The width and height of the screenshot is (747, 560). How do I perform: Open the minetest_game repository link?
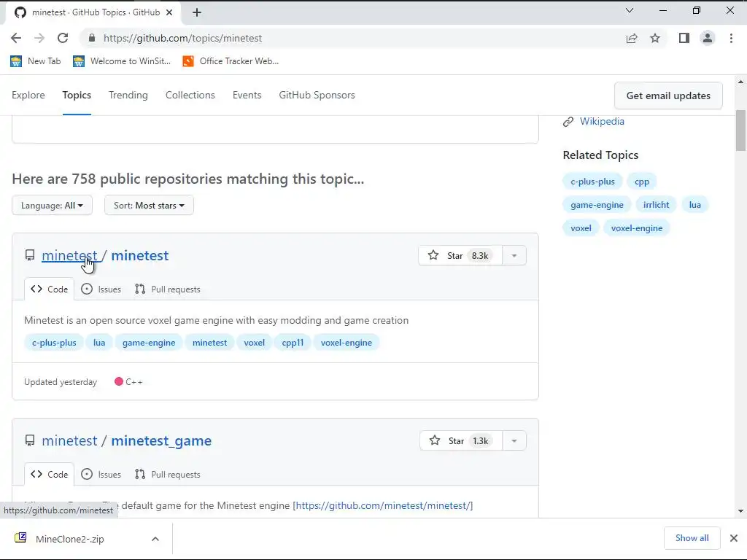(161, 440)
